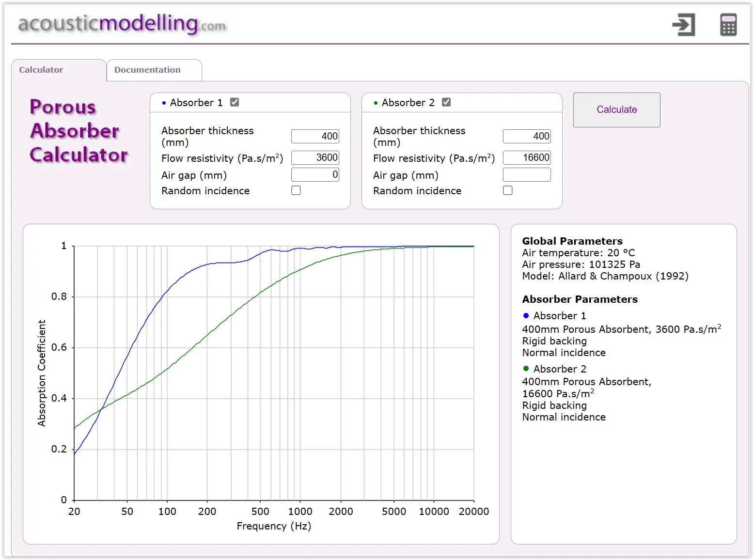This screenshot has width=754, height=560.
Task: Click the empty Absorber 2 air gap field
Action: click(527, 175)
